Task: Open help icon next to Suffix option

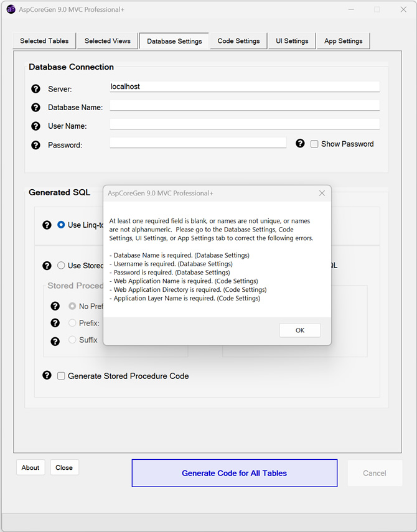Action: pos(55,342)
